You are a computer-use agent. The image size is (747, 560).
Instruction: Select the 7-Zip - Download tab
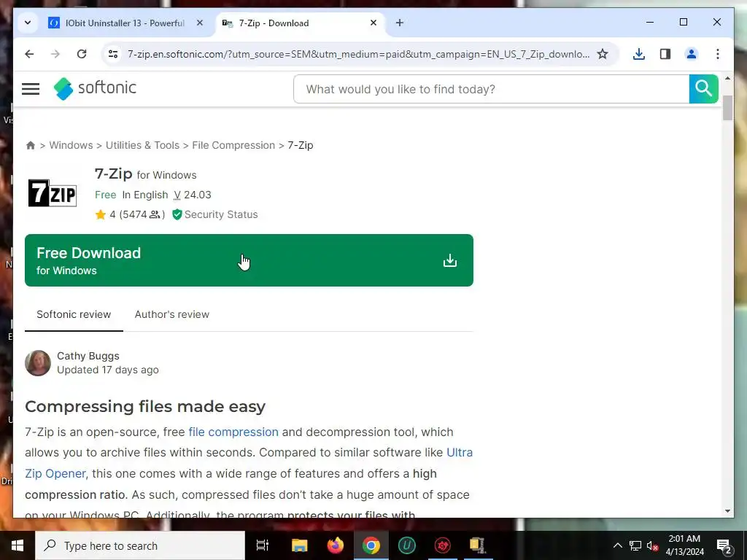click(x=300, y=23)
